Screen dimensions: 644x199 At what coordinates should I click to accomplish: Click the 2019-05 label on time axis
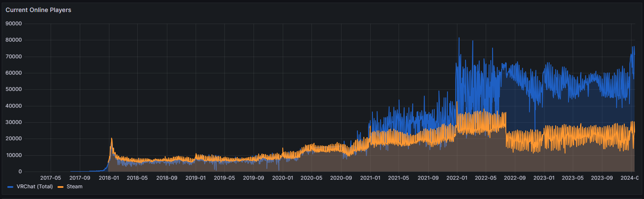tap(224, 178)
